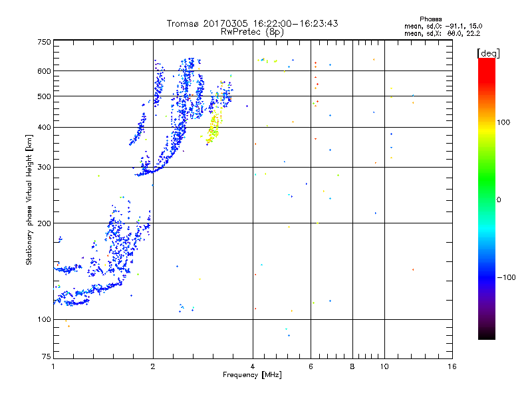This screenshot has height=399, width=532.
Task: Click the y-axis '750' tick label
Action: tap(44, 42)
